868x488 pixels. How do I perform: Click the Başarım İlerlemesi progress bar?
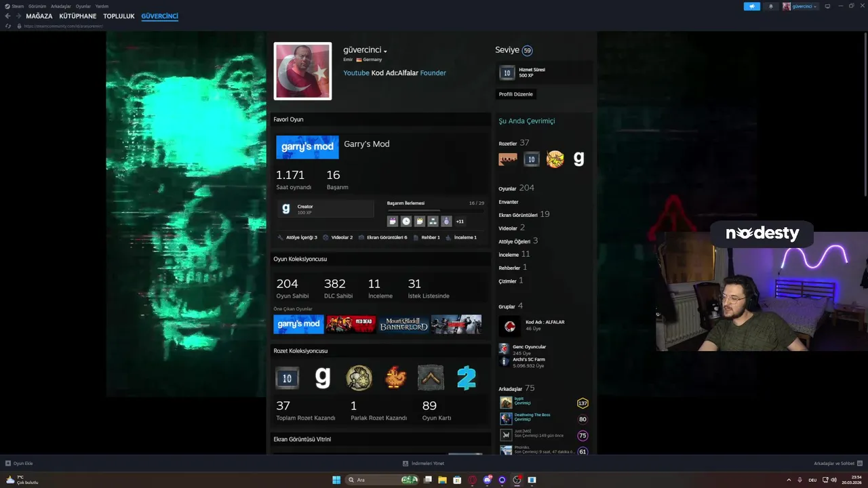point(435,210)
